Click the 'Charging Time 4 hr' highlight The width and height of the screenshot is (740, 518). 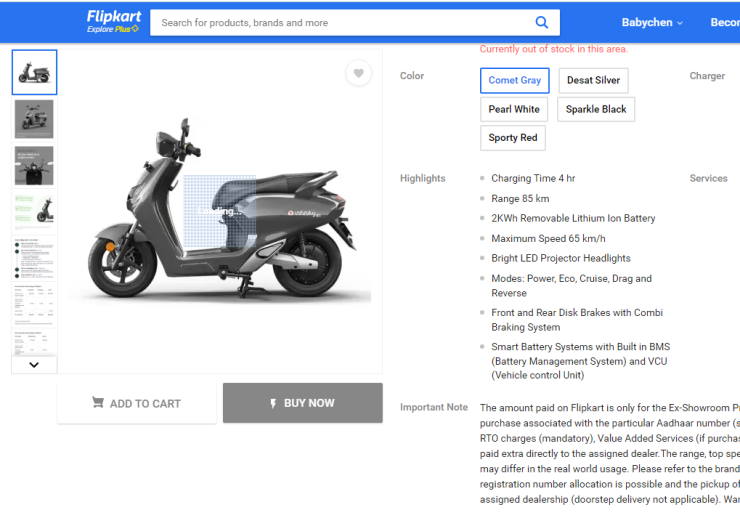533,178
